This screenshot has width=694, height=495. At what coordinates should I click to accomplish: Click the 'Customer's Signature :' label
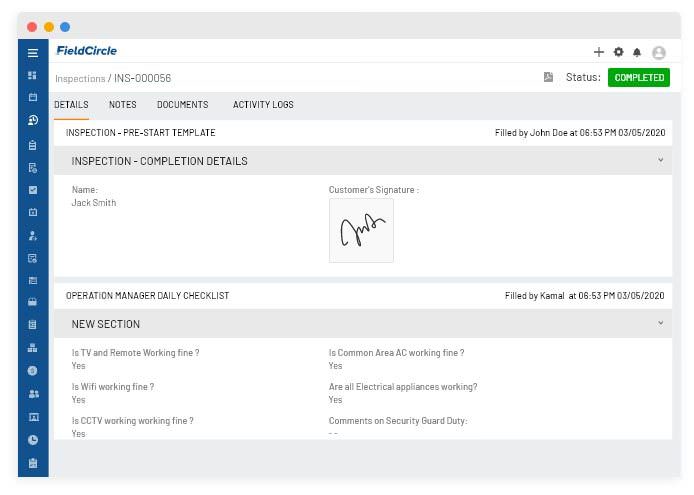point(374,190)
